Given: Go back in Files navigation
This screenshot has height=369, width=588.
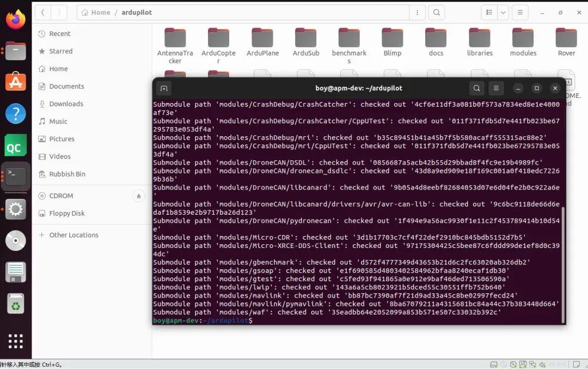Looking at the screenshot, I should coord(43,13).
